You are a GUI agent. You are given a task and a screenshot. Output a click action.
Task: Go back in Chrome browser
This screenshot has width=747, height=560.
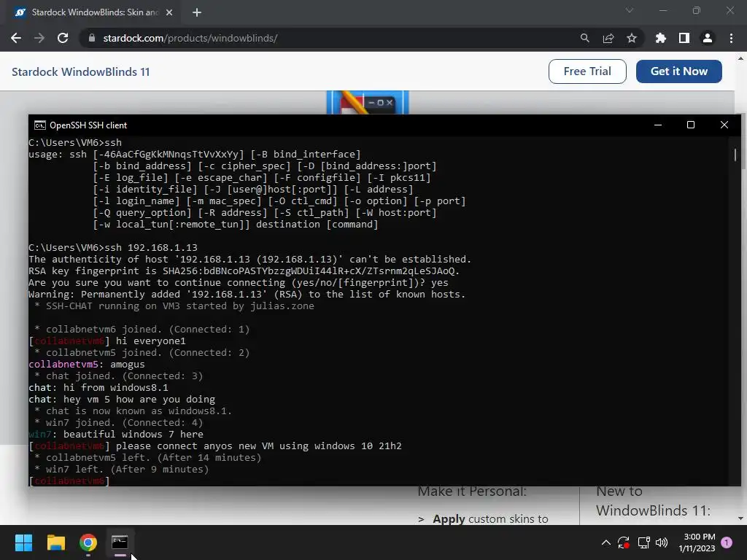point(16,38)
